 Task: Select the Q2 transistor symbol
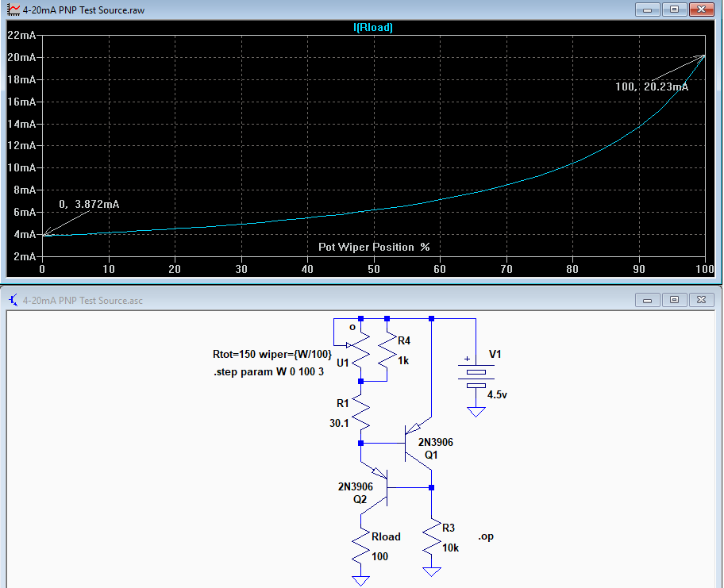pyautogui.click(x=375, y=487)
